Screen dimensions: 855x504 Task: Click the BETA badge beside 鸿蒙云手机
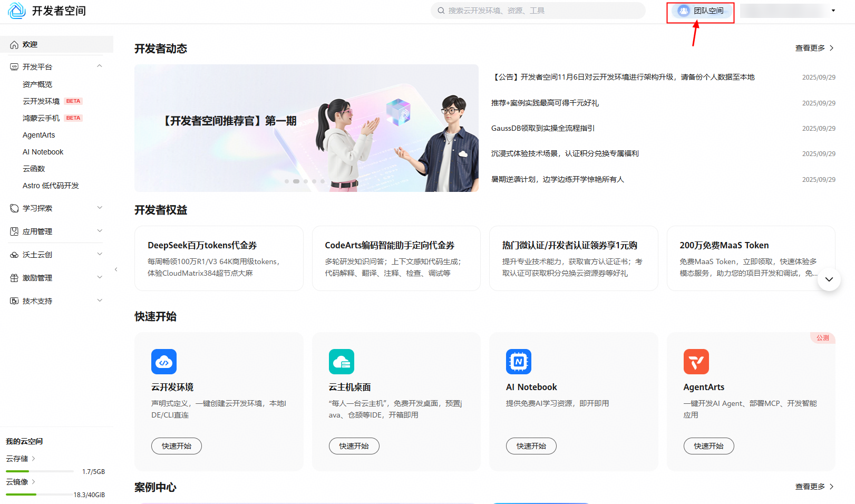coord(73,118)
